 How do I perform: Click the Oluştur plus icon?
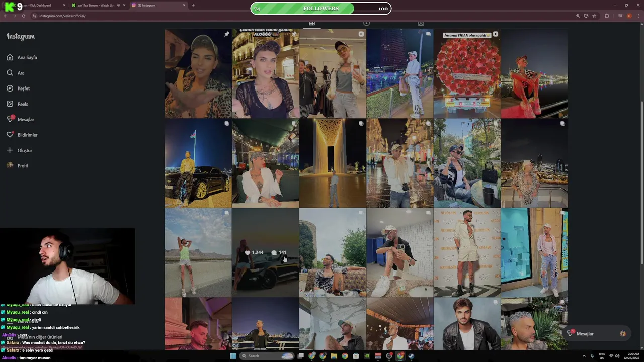(10, 150)
